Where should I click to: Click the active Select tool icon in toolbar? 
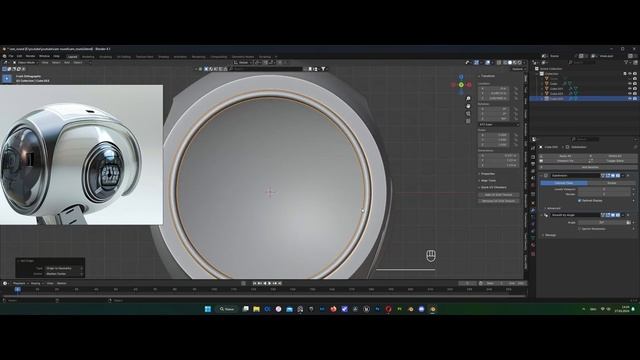point(7,78)
